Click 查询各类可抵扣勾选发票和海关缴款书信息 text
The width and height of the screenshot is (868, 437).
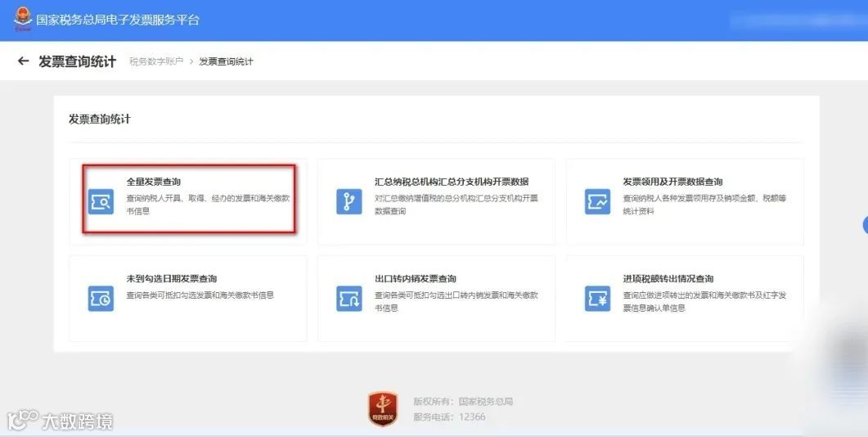coord(200,295)
